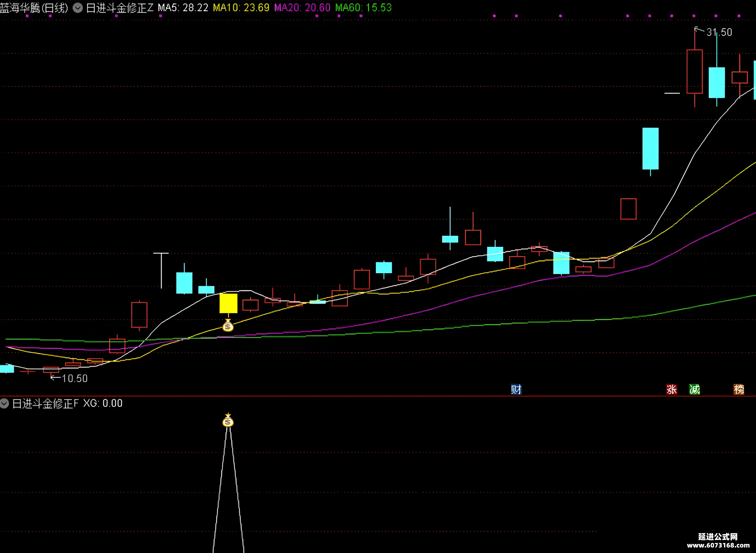This screenshot has width=756, height=553.
Task: Click the 蓝海华腾(日线) stock title
Action: (34, 8)
